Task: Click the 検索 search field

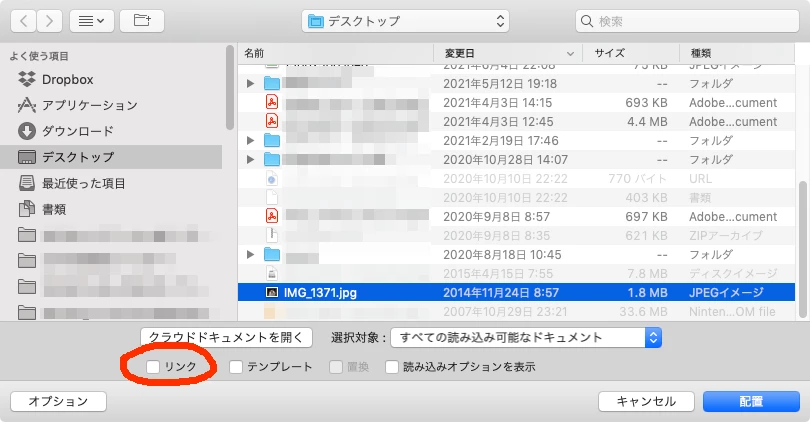Action: click(687, 21)
